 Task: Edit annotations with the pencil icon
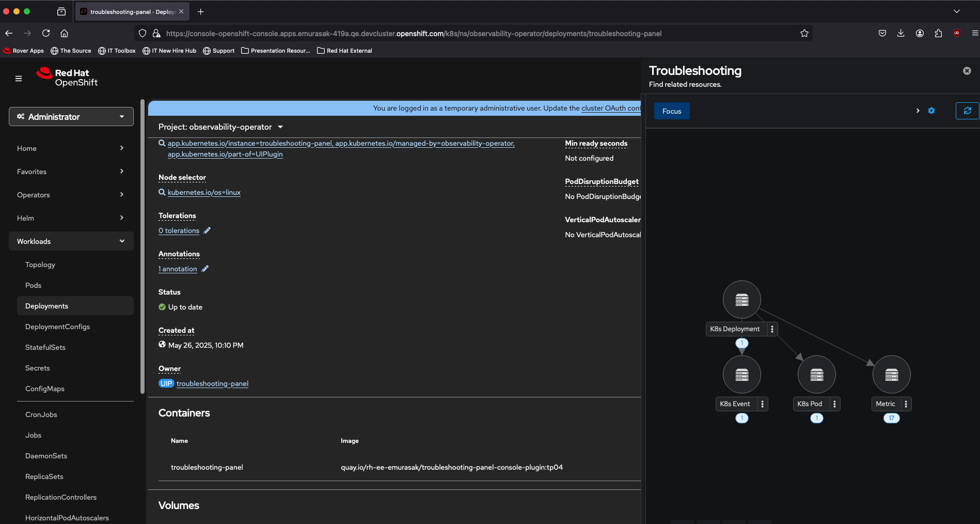click(x=205, y=269)
